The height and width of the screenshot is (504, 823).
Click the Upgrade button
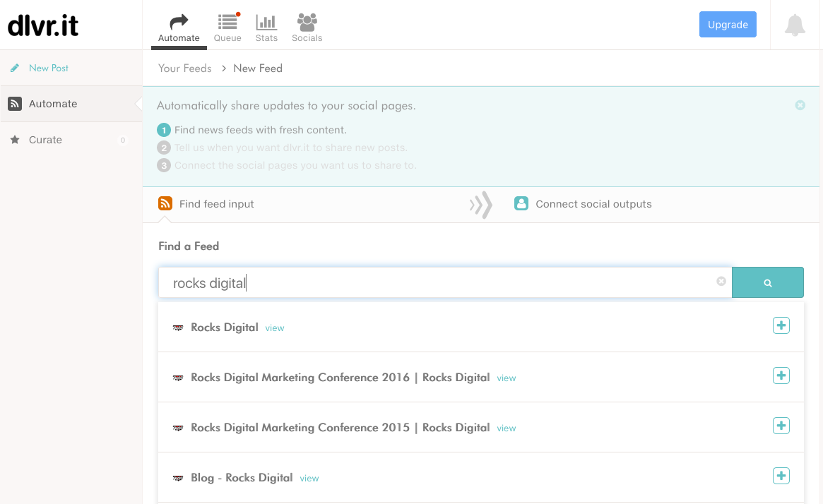(x=728, y=25)
